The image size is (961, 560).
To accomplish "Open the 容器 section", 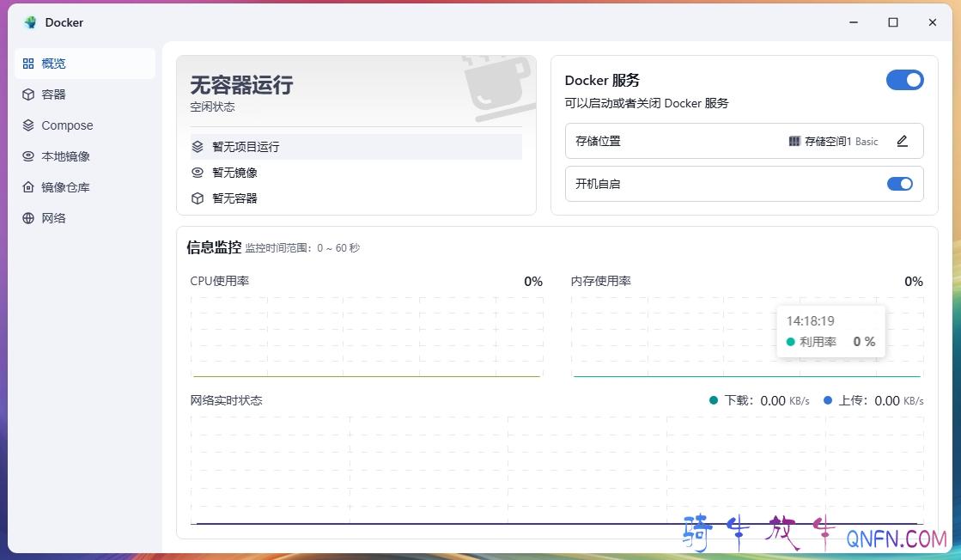I will 54,94.
